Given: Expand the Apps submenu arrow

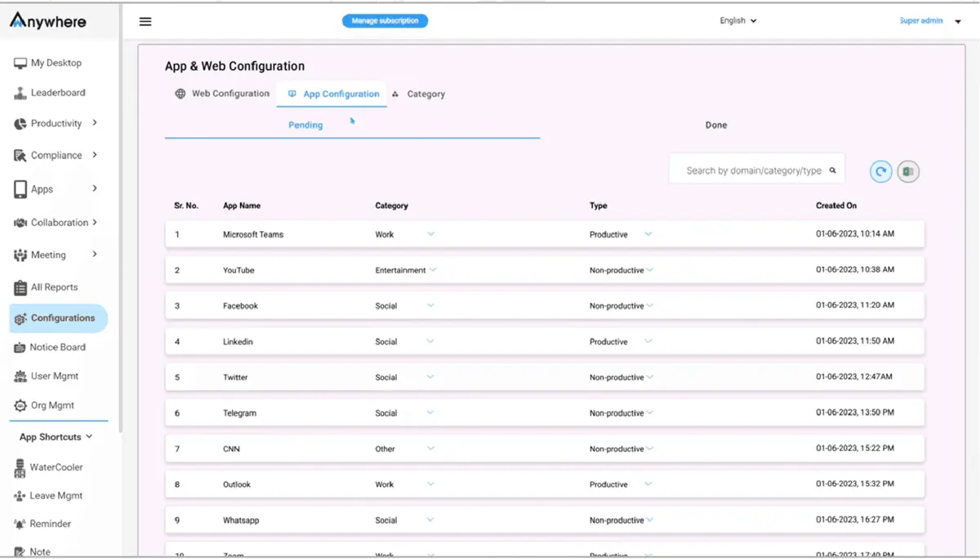Looking at the screenshot, I should [x=95, y=189].
